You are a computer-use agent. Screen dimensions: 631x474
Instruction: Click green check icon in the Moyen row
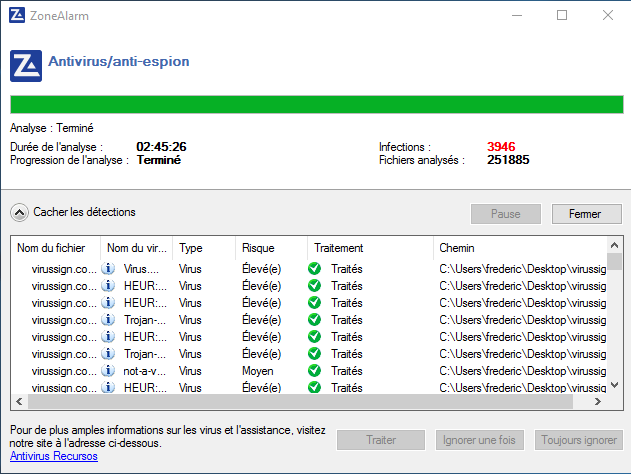point(314,370)
